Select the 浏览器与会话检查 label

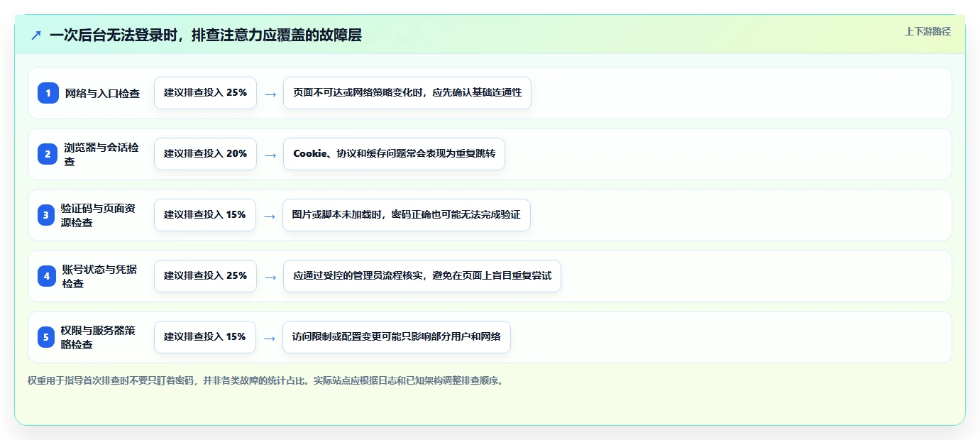tap(101, 154)
